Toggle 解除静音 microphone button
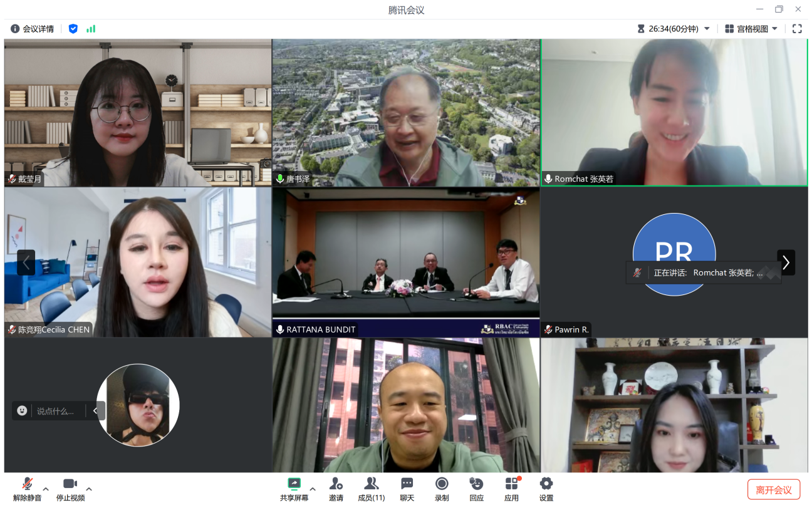Image resolution: width=812 pixels, height=508 pixels. (x=27, y=484)
